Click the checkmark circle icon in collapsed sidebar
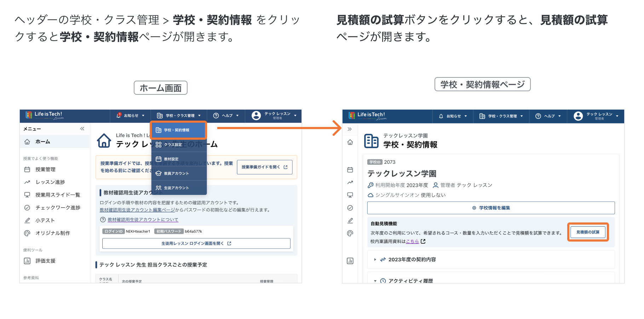The height and width of the screenshot is (319, 644). pos(350,208)
